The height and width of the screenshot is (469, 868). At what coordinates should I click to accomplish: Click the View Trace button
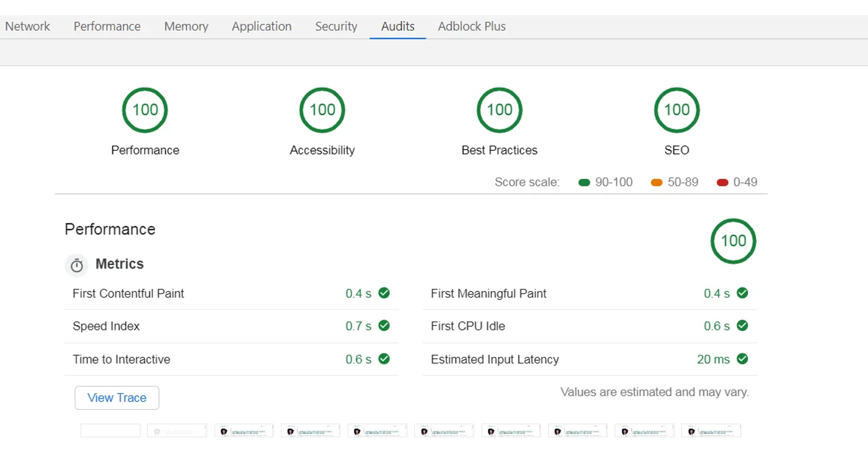coord(117,398)
